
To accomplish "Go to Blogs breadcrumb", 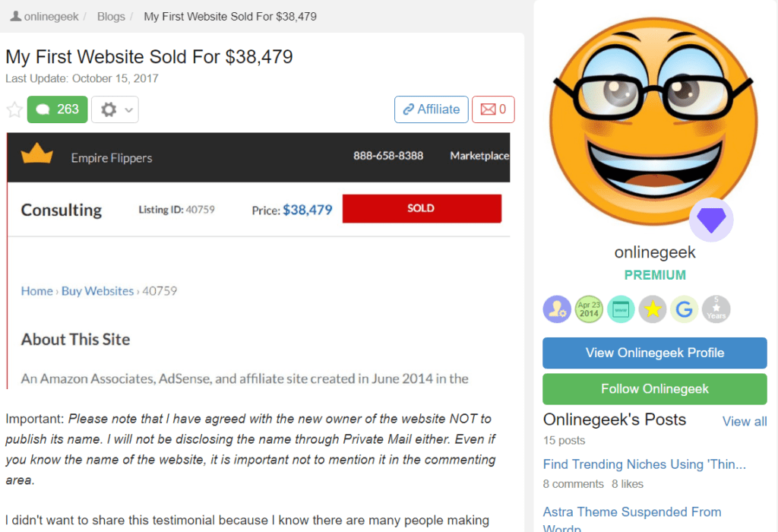I will [x=111, y=17].
